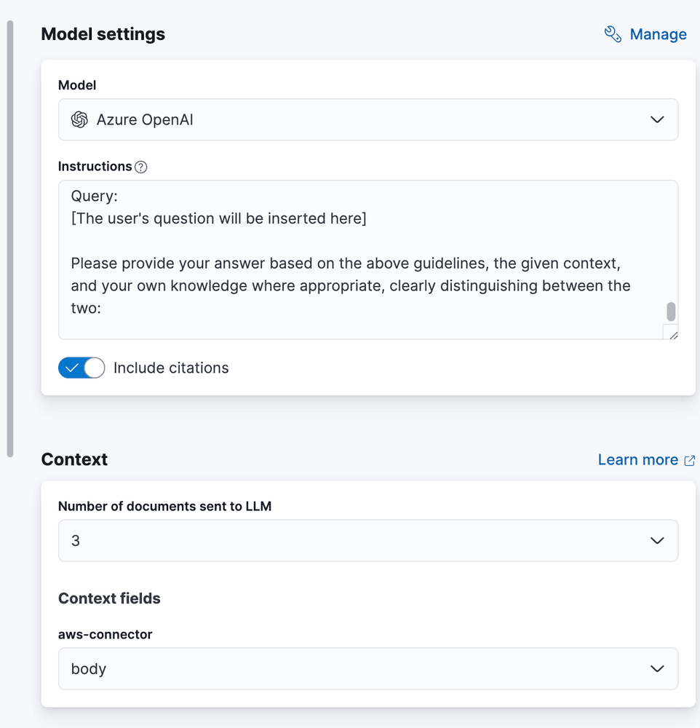Click the external-link icon beside Learn more
Viewport: 700px width, 728px height.
(x=690, y=460)
